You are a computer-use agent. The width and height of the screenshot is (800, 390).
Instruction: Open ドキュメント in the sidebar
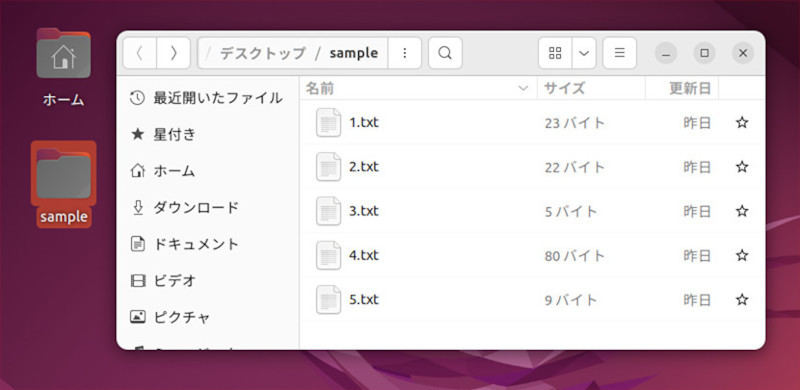207,244
